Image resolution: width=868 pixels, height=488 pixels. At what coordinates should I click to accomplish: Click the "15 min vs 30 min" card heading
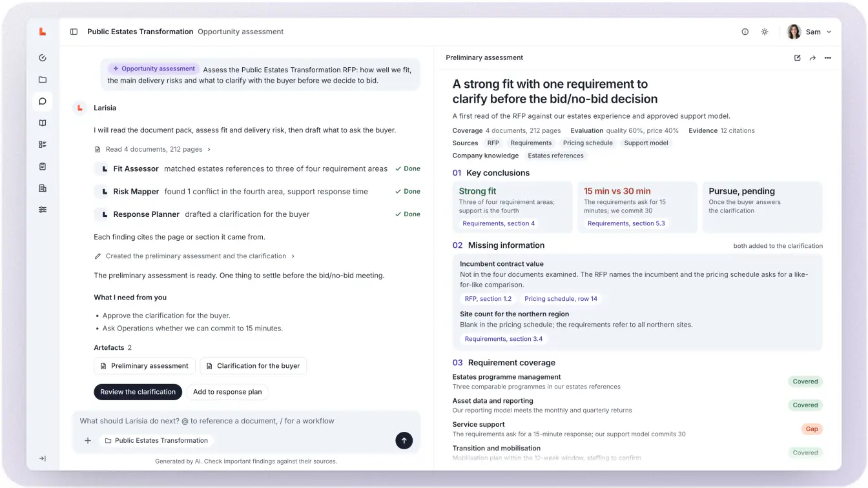click(x=617, y=191)
